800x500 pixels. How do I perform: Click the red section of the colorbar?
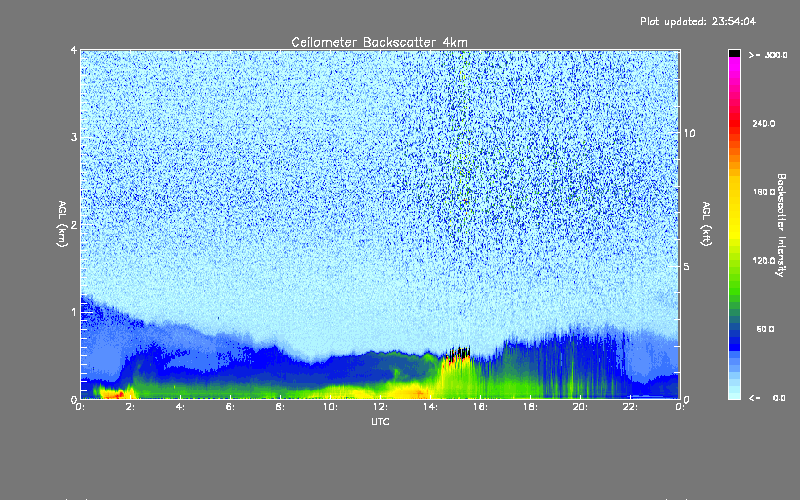click(x=734, y=125)
